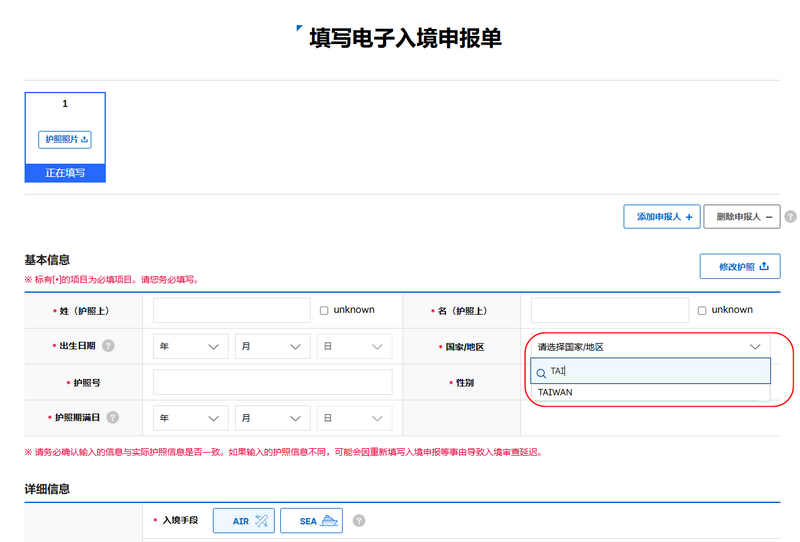This screenshot has height=542, width=800.
Task: Open birth date 年 dropdown
Action: (191, 346)
